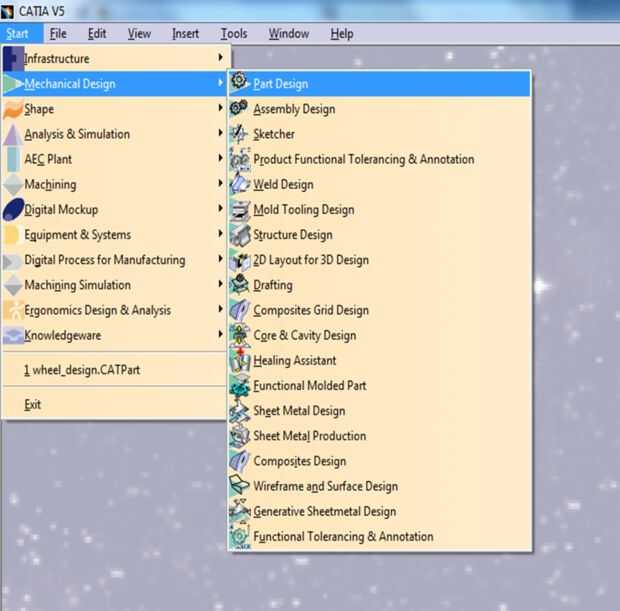This screenshot has width=620, height=611.
Task: Select Mechanical Design menu entry
Action: click(x=115, y=84)
